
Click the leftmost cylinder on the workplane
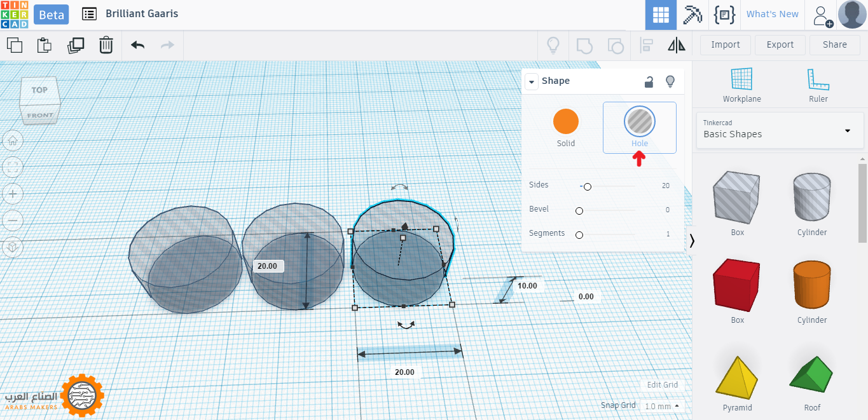184,259
